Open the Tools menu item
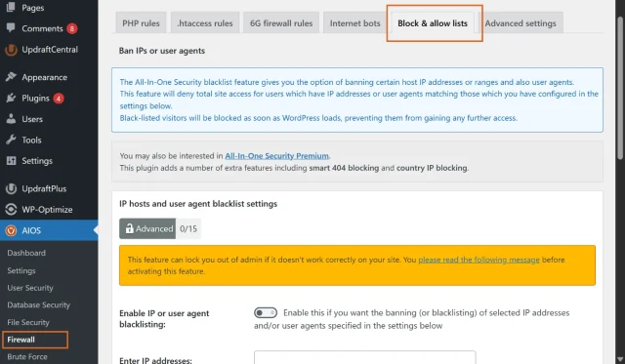 (31, 140)
